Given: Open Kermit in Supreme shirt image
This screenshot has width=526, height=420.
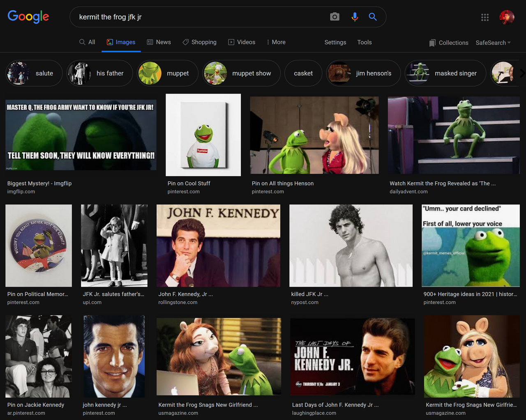Looking at the screenshot, I should coord(203,135).
